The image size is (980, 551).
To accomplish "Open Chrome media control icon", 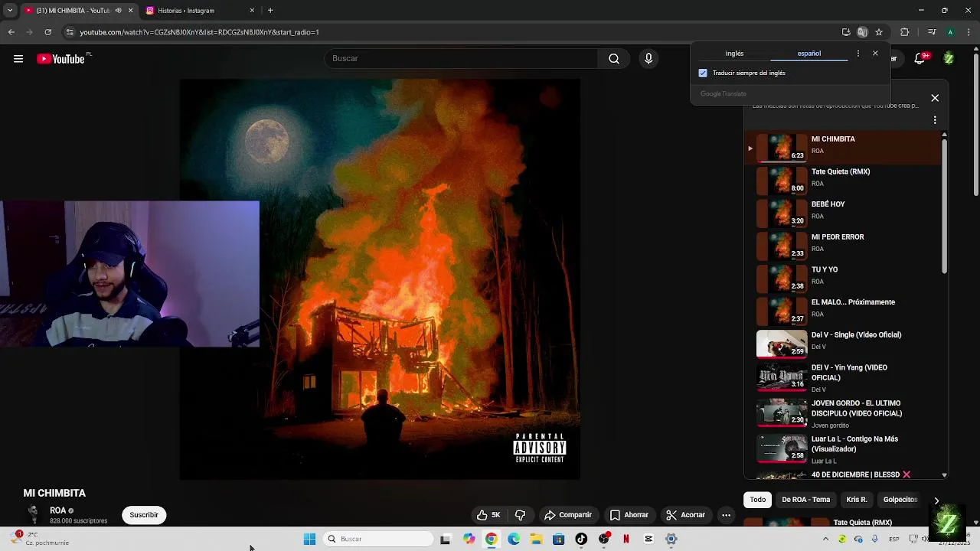I will coord(932,32).
